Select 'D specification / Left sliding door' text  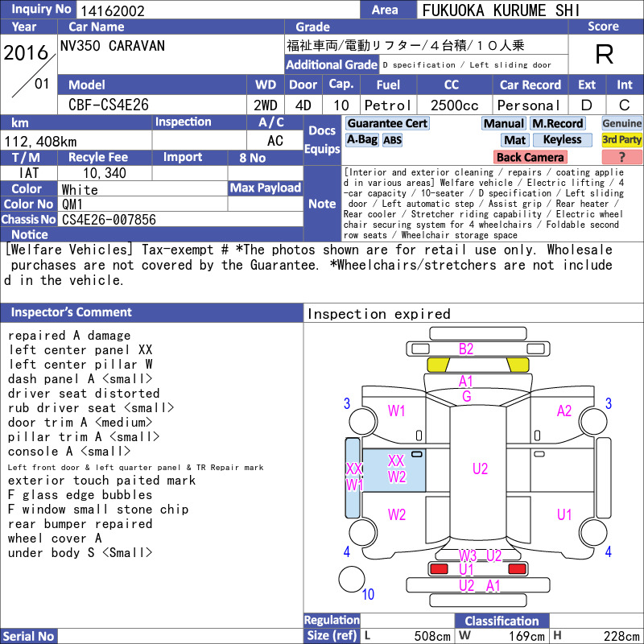point(467,65)
